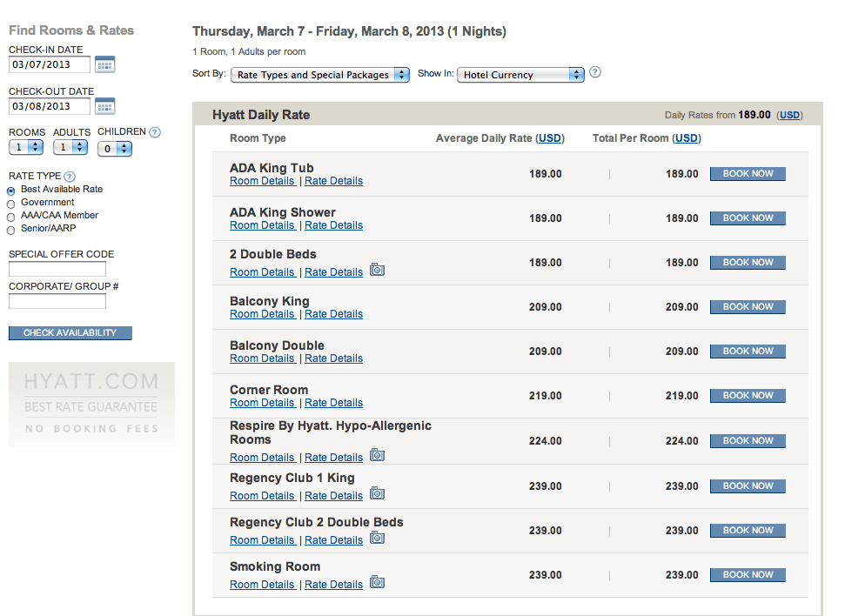Open Room Details for Balcony King
This screenshot has height=616, width=845.
(x=262, y=314)
